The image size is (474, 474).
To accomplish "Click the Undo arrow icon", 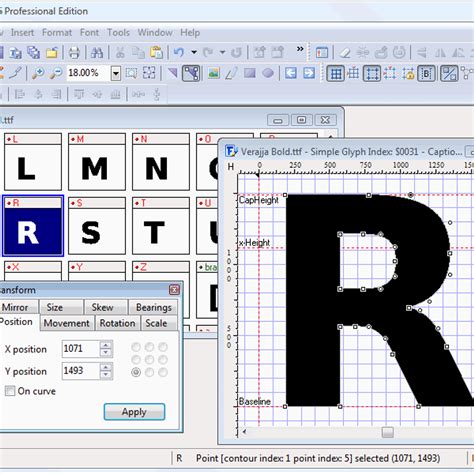I will (x=179, y=52).
